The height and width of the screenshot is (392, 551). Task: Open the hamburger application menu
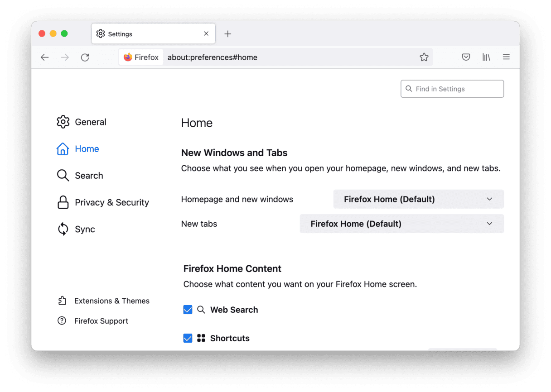tap(506, 57)
